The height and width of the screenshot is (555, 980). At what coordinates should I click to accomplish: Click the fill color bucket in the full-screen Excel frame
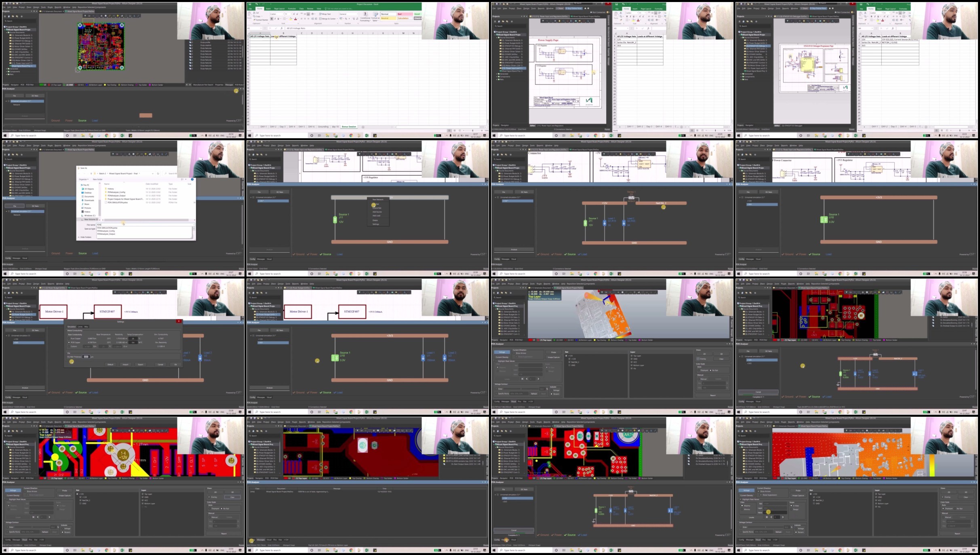tap(291, 19)
